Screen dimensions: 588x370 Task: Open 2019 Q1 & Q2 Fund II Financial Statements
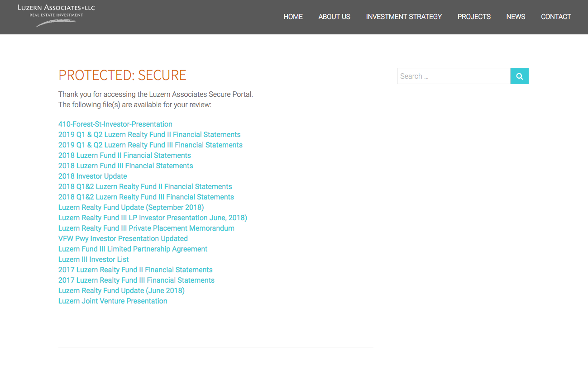(149, 134)
